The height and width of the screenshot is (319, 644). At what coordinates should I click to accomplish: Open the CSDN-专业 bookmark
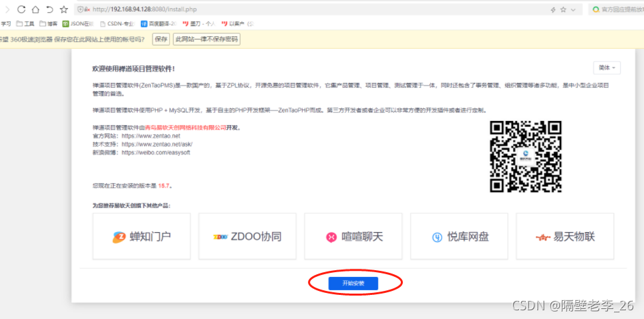click(x=118, y=24)
